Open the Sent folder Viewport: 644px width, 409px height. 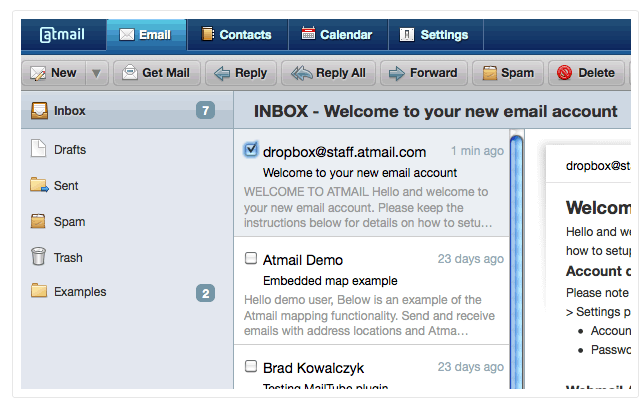tap(127, 186)
